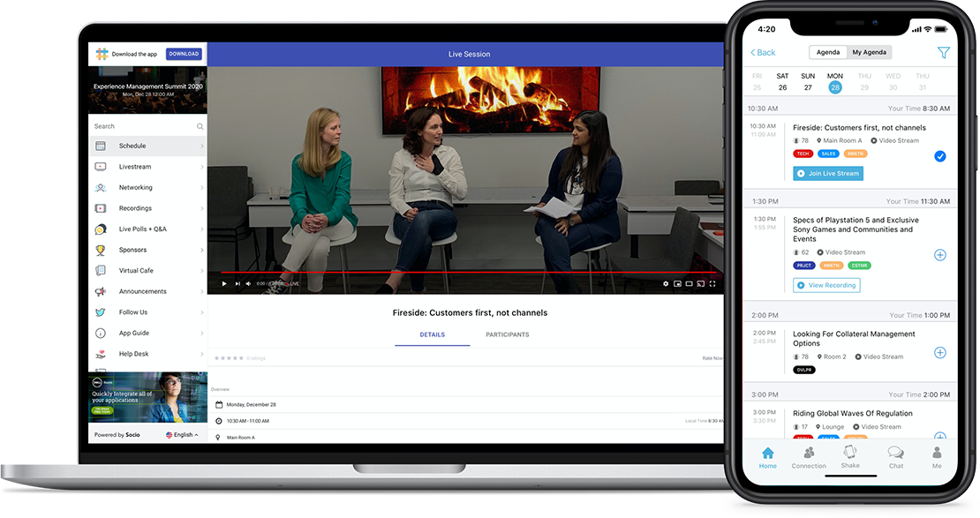Click the search magnifier icon
The height and width of the screenshot is (518, 980).
pyautogui.click(x=200, y=126)
